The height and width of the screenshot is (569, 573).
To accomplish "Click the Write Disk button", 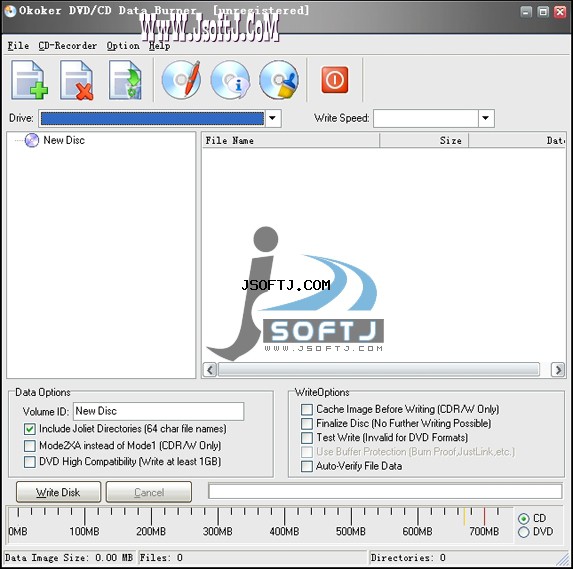I will tap(58, 492).
